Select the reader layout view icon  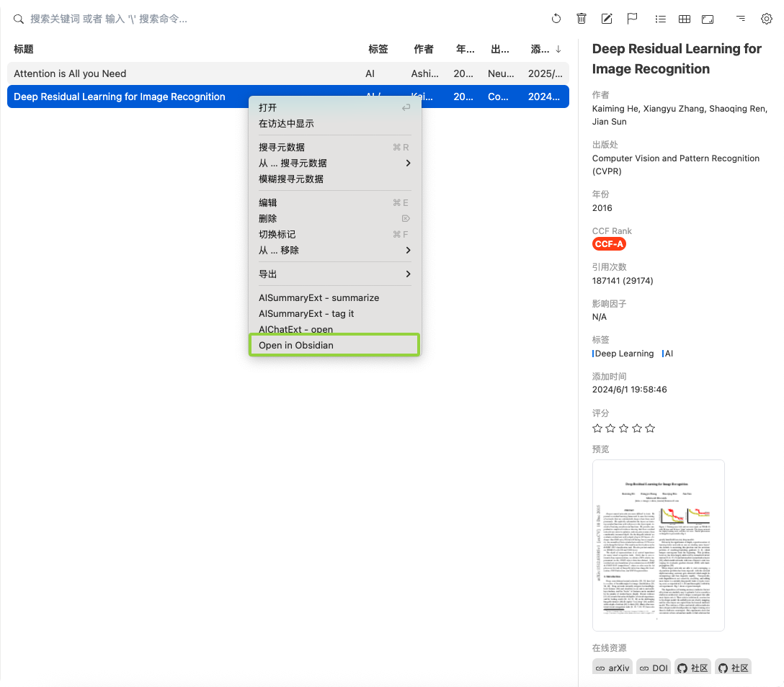(x=708, y=19)
